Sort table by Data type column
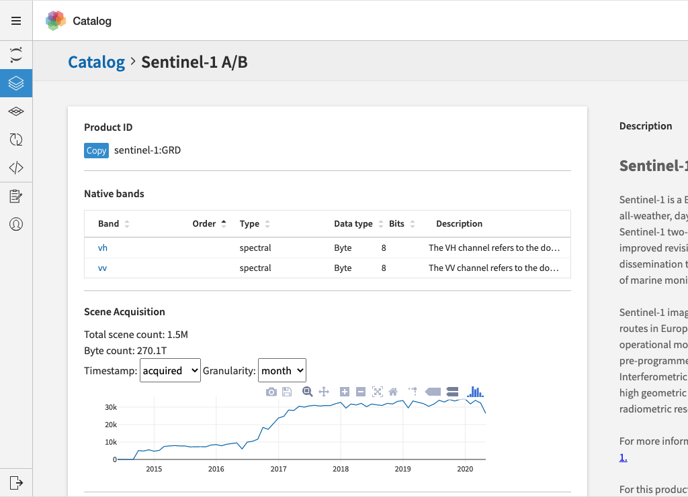Image resolution: width=688 pixels, height=497 pixels. click(358, 224)
